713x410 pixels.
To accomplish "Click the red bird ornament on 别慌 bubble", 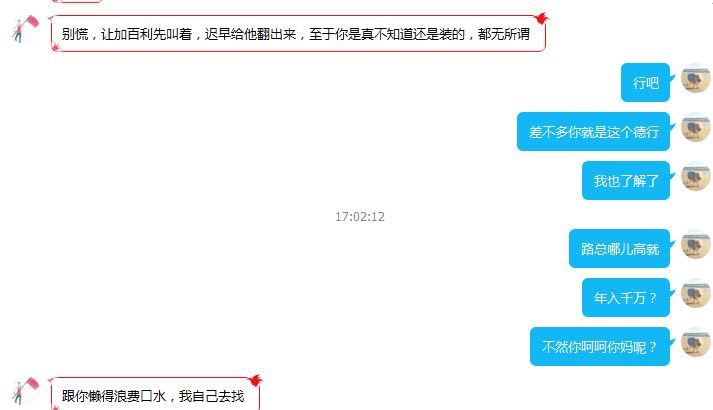I will click(542, 18).
